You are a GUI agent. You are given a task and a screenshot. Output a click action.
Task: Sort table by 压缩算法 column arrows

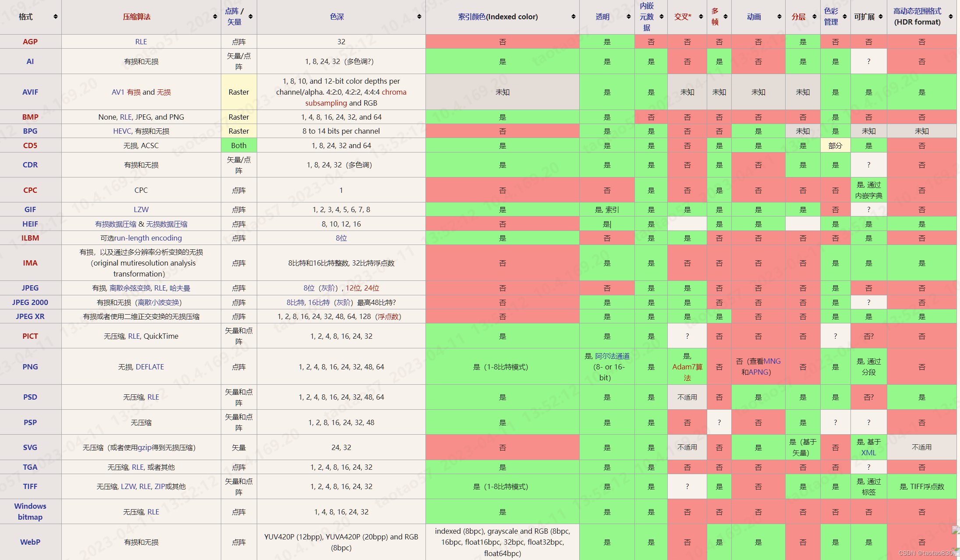pyautogui.click(x=215, y=17)
